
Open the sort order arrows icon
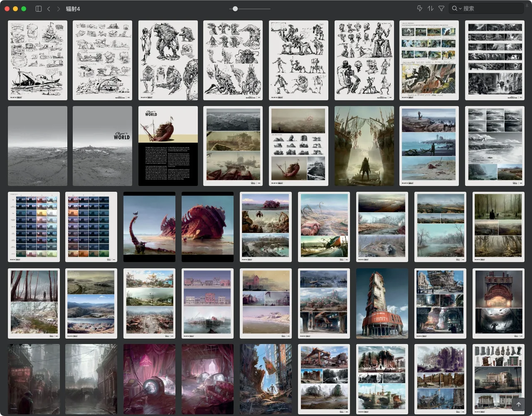(x=431, y=8)
